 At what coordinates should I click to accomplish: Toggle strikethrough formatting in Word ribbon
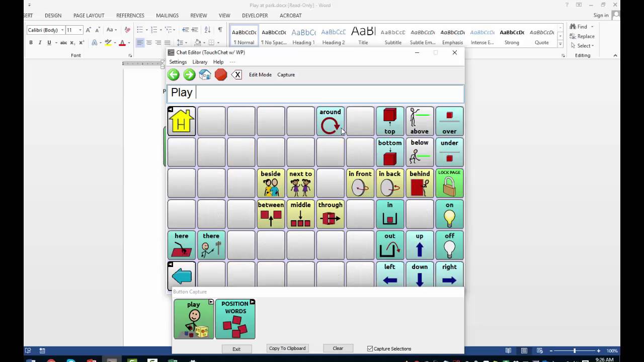[x=63, y=43]
